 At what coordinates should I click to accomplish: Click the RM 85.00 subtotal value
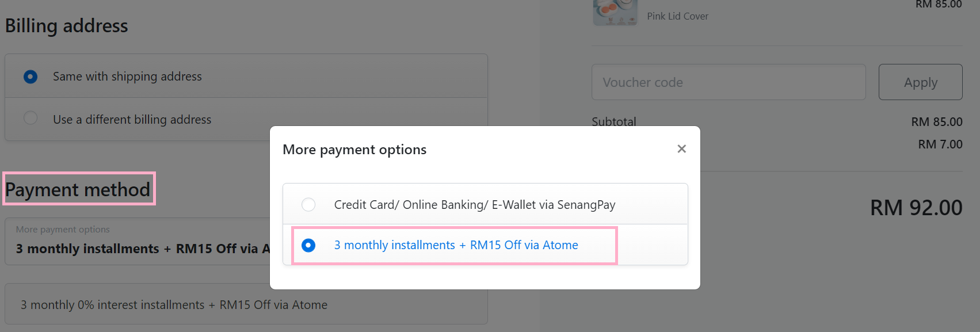[x=937, y=122]
